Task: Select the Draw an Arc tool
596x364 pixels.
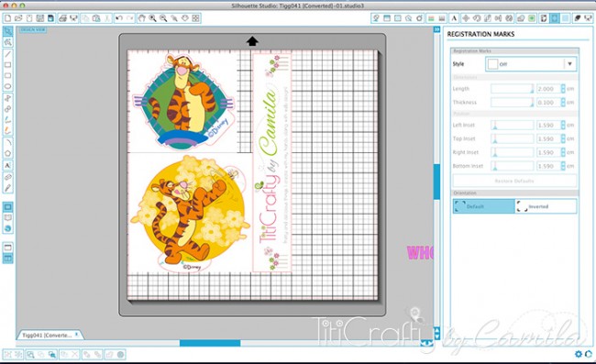Action: [7, 142]
